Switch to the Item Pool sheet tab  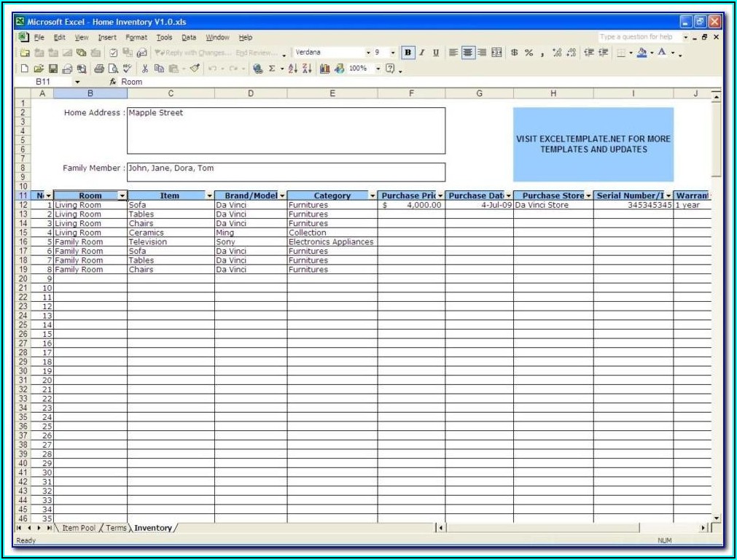(79, 528)
